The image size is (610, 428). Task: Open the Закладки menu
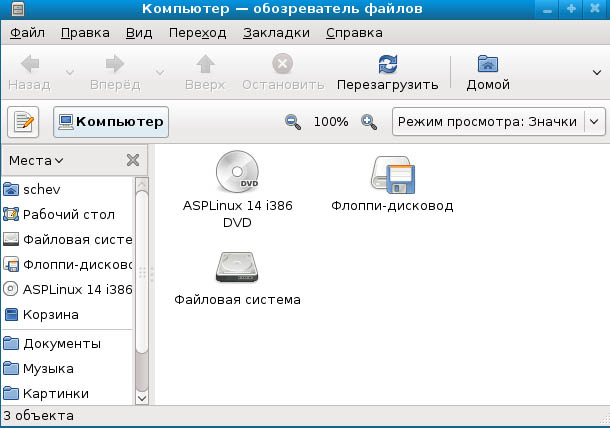(x=276, y=33)
